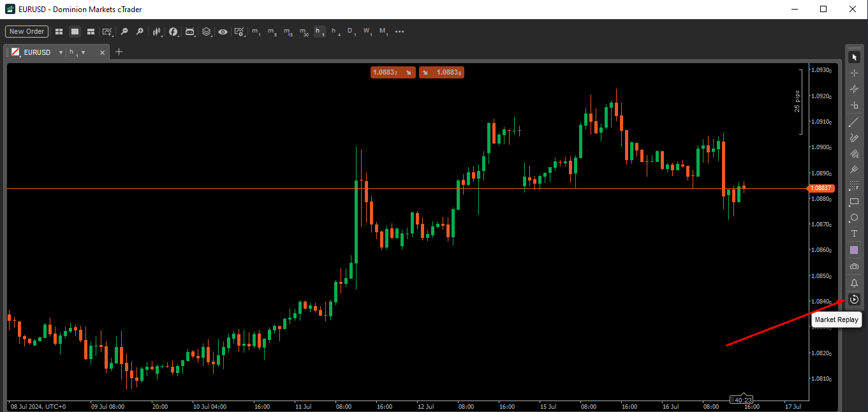Enable the crosshair cursor mode
The width and height of the screenshot is (868, 412).
[x=854, y=73]
